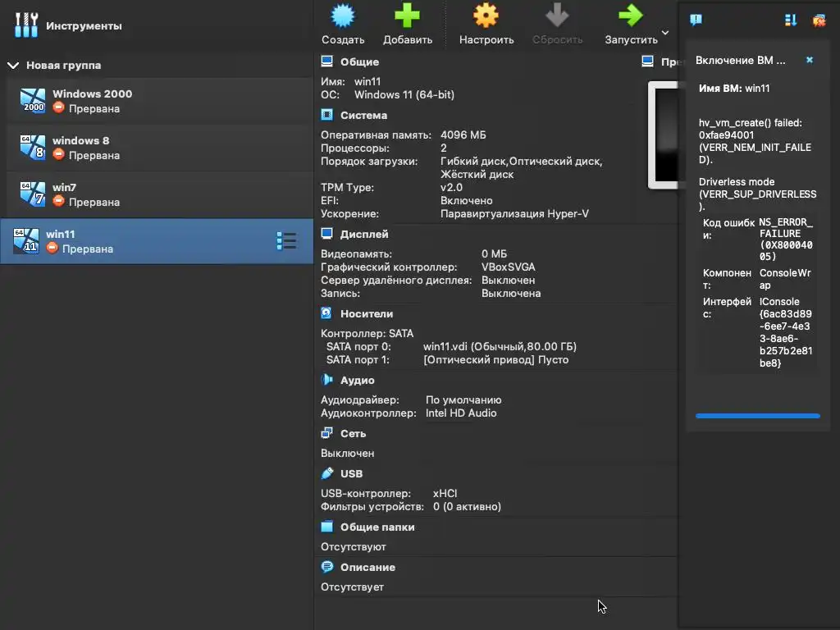Viewport: 840px width, 630px height.
Task: Click the win7 OS icon
Action: point(33,194)
